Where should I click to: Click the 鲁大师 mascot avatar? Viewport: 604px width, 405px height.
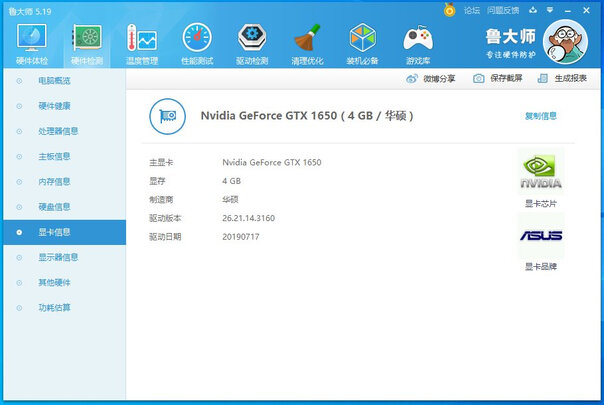(x=569, y=44)
